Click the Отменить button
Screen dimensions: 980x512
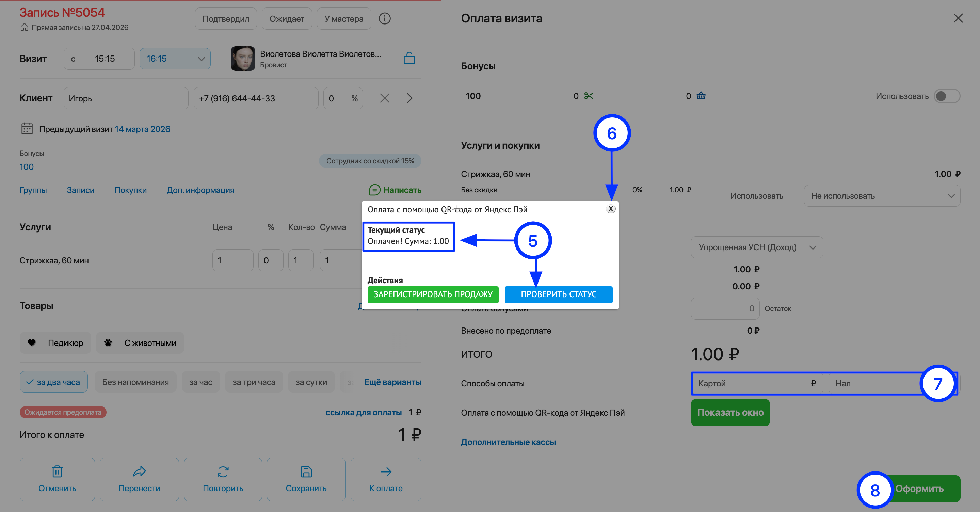coord(57,479)
